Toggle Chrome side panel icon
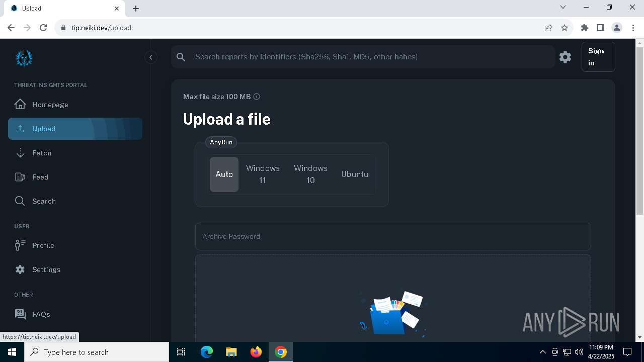644x362 pixels. tap(600, 28)
